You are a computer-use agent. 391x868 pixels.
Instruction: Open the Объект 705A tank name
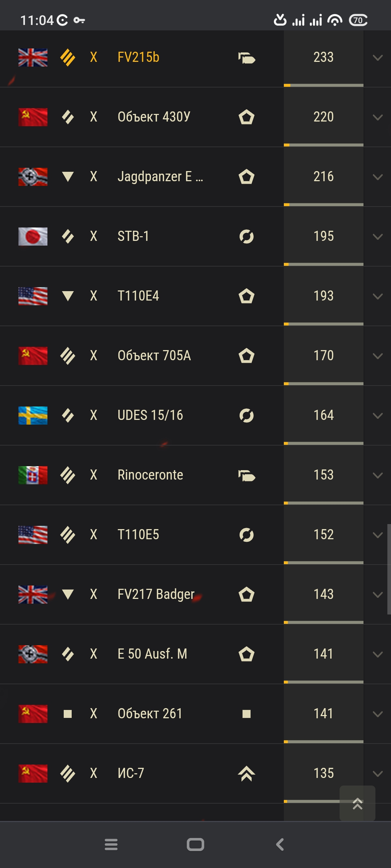154,356
